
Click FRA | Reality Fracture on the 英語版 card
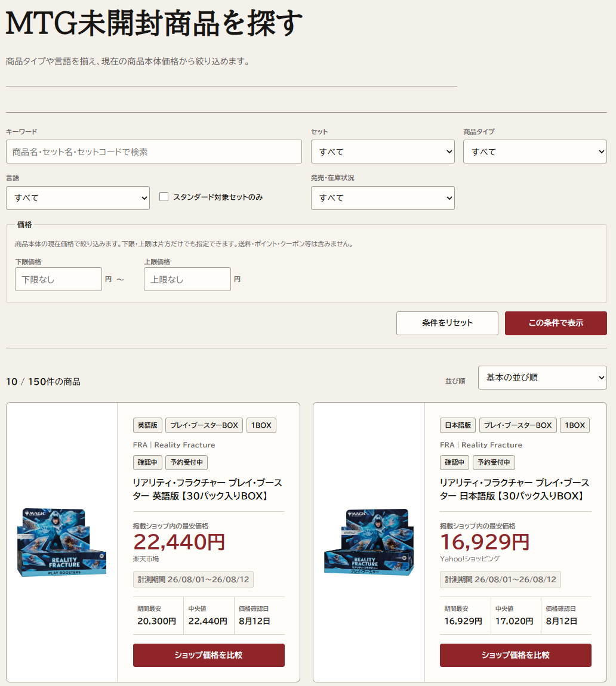174,445
